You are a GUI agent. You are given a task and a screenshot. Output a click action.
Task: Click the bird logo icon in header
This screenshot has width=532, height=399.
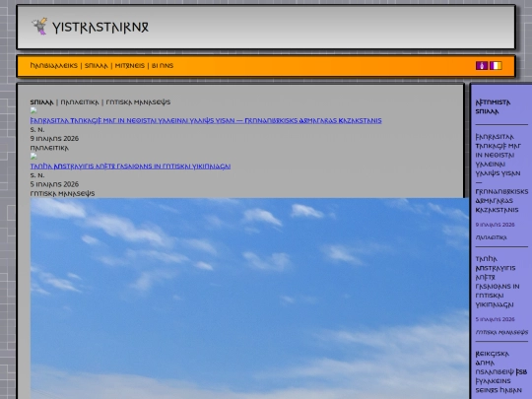[39, 27]
